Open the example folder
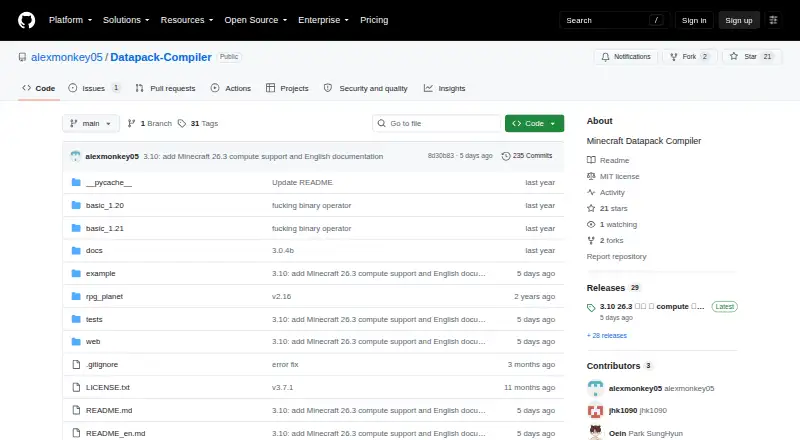This screenshot has height=440, width=800. pos(101,274)
